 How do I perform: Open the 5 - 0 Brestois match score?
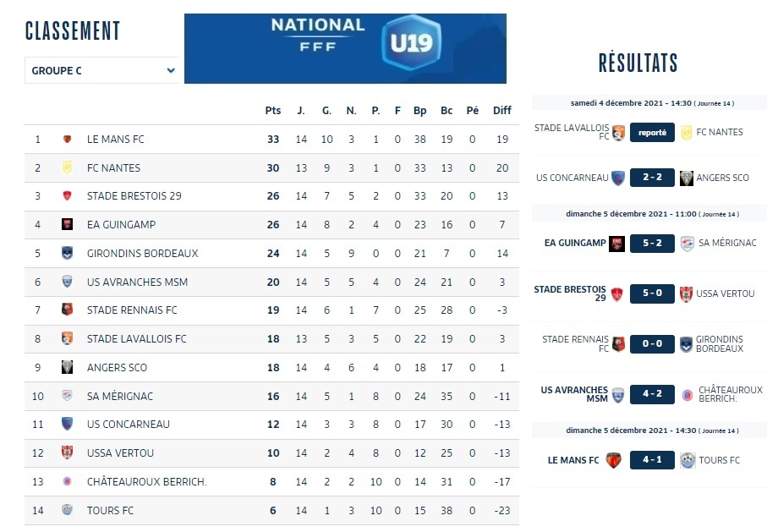tap(652, 293)
